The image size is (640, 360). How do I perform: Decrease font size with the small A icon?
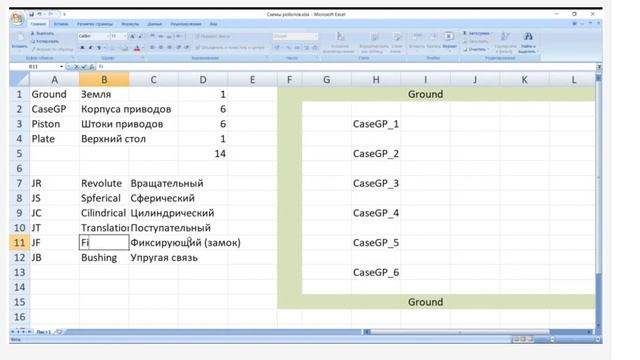[x=140, y=36]
